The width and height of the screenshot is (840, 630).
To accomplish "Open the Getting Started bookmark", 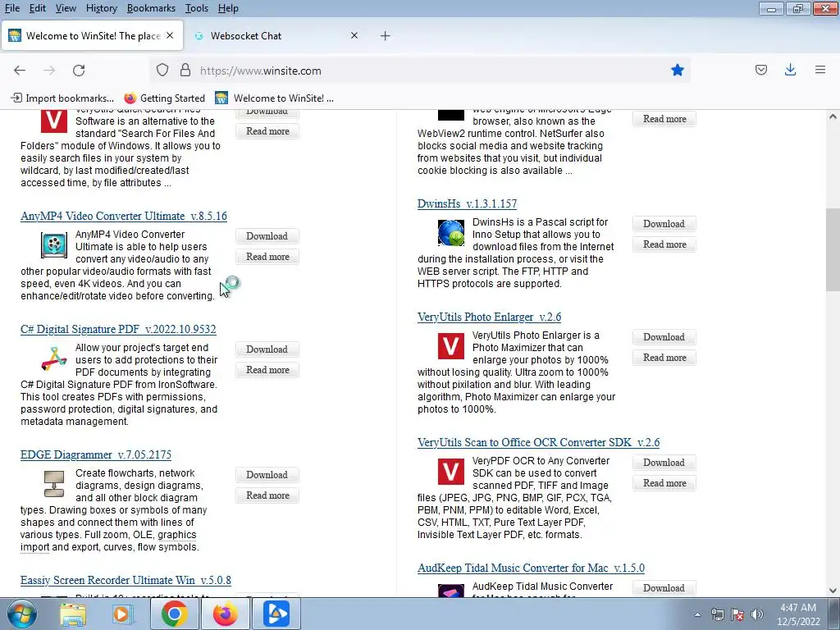I will [164, 98].
